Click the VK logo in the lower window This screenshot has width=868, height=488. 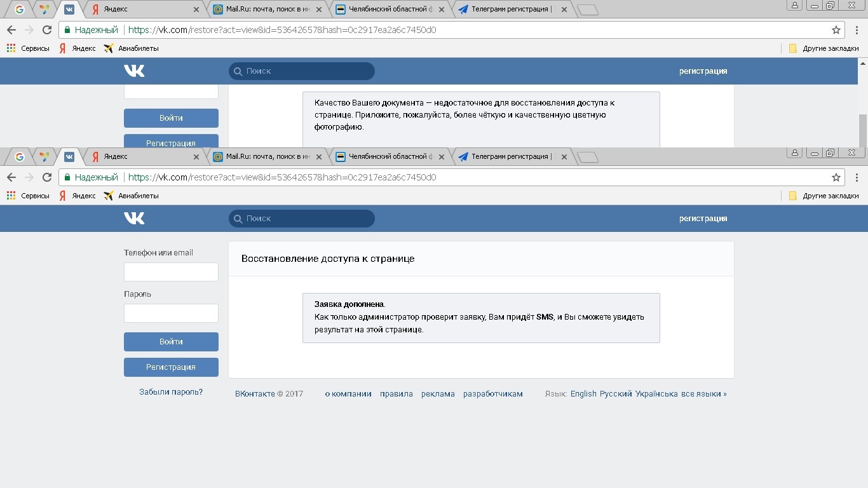(x=134, y=218)
